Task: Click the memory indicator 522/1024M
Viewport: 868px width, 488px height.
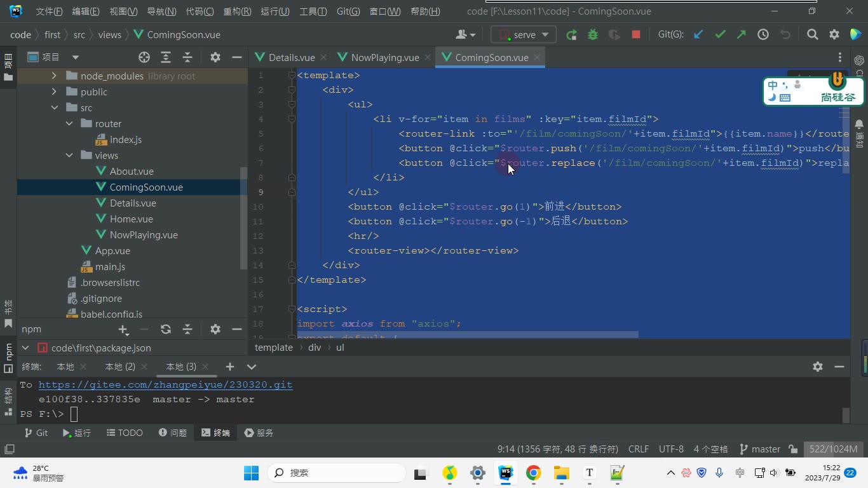Action: point(833,449)
